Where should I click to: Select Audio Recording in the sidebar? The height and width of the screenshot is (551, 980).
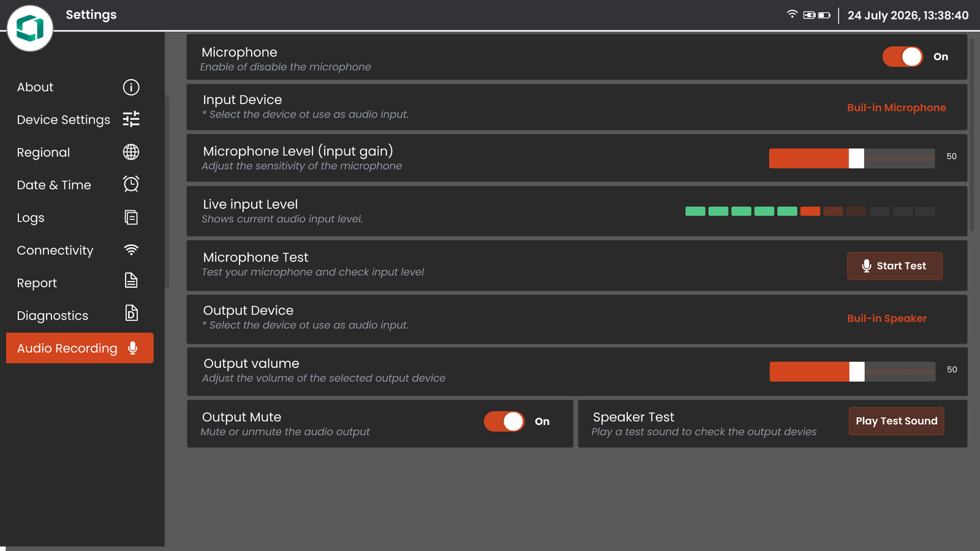[x=80, y=348]
